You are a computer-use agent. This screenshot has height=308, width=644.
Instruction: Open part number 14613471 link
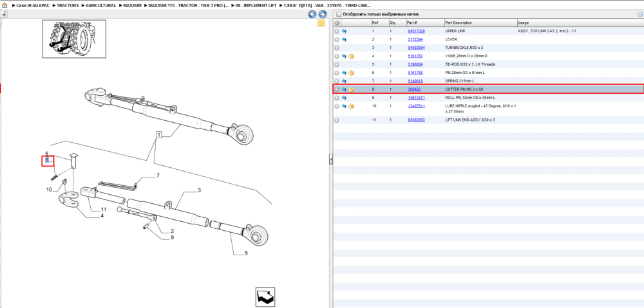[416, 98]
